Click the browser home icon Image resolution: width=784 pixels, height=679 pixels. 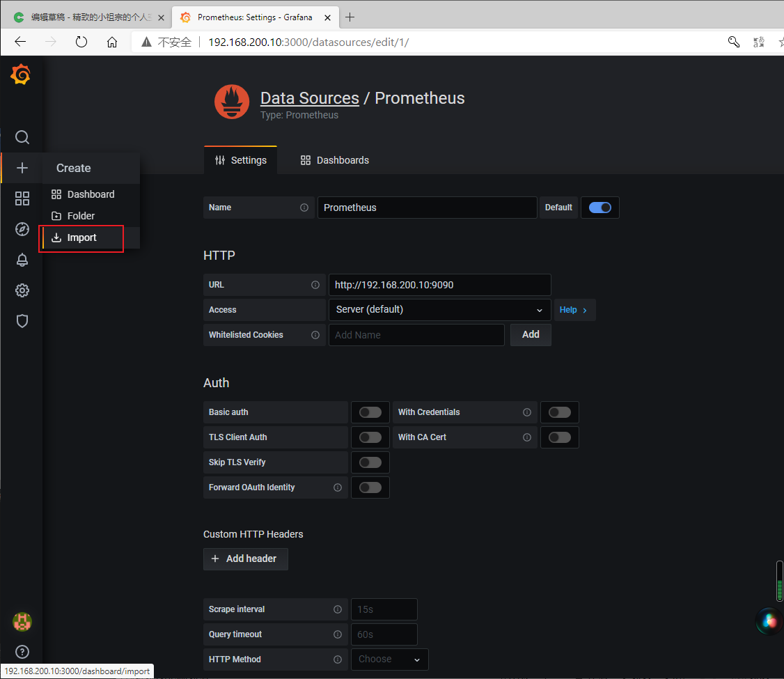click(x=112, y=42)
